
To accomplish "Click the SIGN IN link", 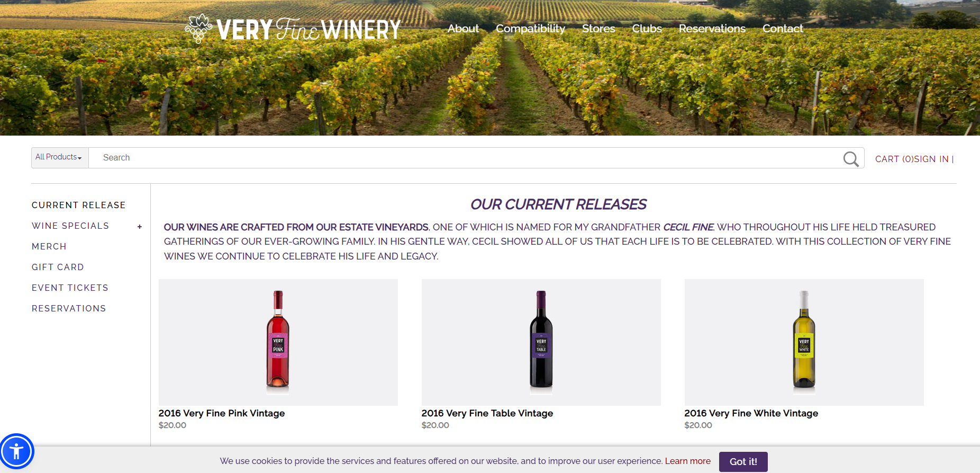I will (931, 159).
